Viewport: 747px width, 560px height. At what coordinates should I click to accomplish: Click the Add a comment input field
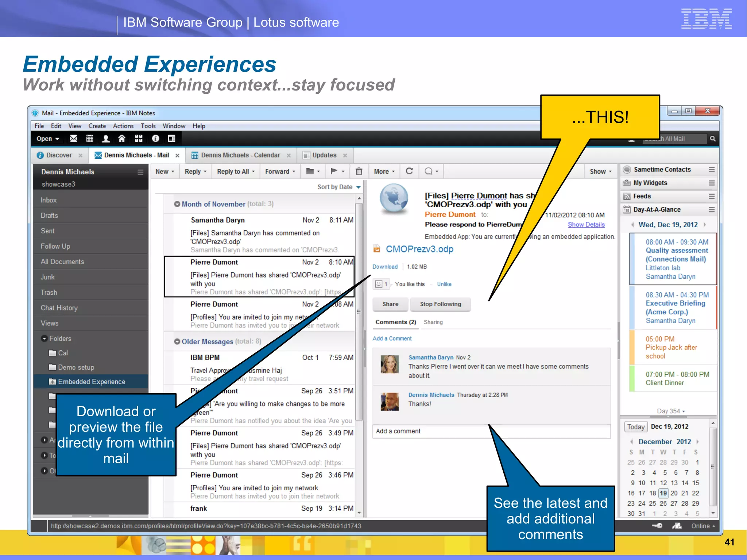click(491, 431)
